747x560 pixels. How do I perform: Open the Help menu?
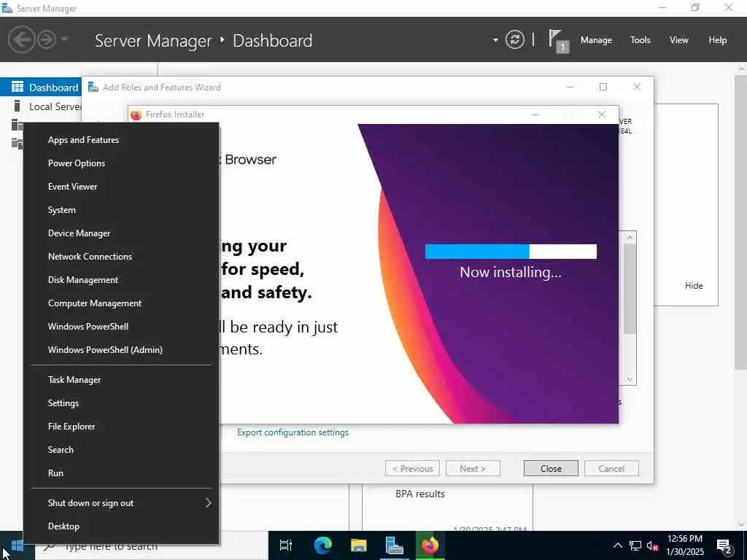pyautogui.click(x=718, y=40)
